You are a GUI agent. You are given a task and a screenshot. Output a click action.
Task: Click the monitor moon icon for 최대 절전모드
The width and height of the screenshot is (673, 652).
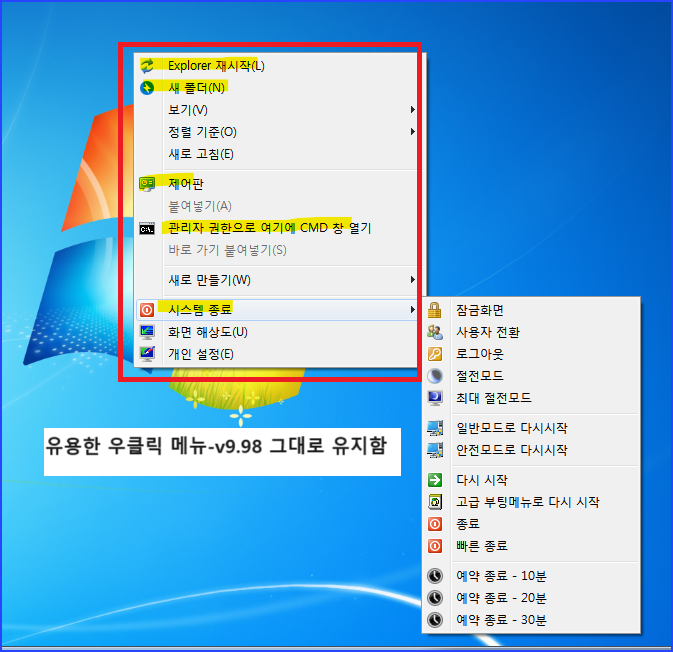pyautogui.click(x=435, y=398)
